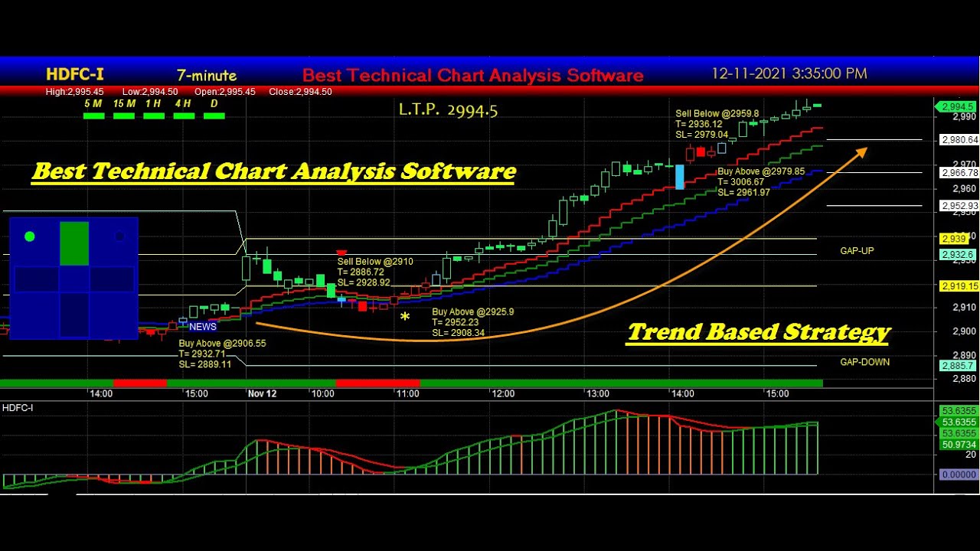Click the green rectangle in the blue panel
980x551 pixels.
(x=74, y=243)
